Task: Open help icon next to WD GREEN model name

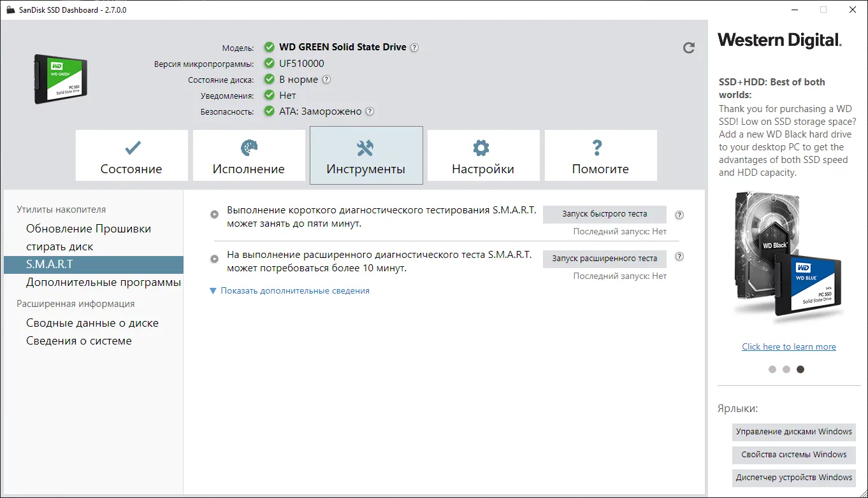Action: point(414,47)
